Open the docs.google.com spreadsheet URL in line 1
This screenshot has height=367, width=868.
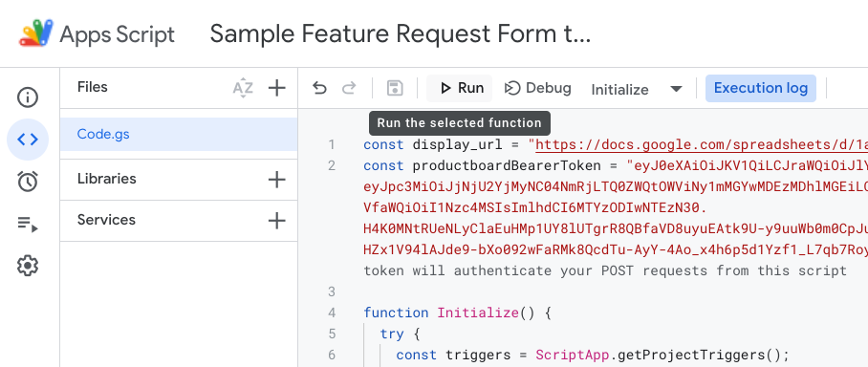coord(702,145)
